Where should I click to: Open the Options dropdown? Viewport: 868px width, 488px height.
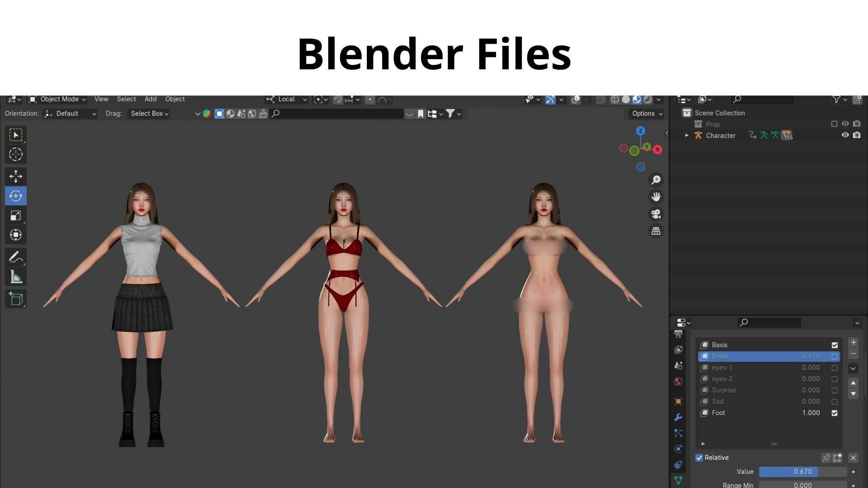(x=647, y=114)
